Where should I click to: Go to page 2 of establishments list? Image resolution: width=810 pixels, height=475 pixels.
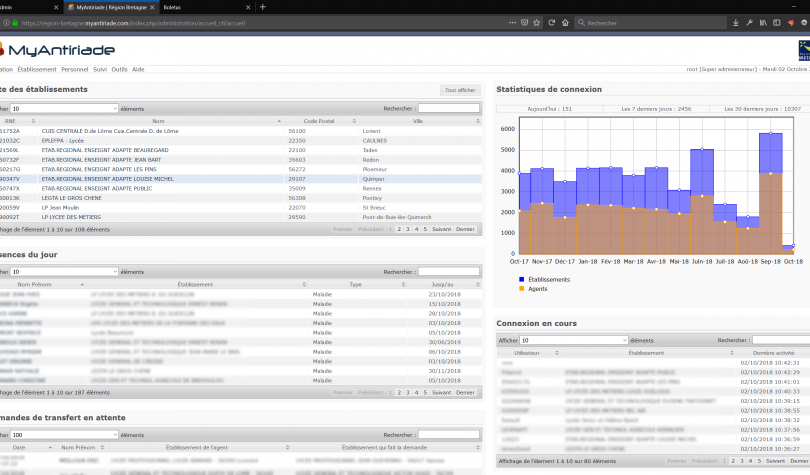coord(399,229)
